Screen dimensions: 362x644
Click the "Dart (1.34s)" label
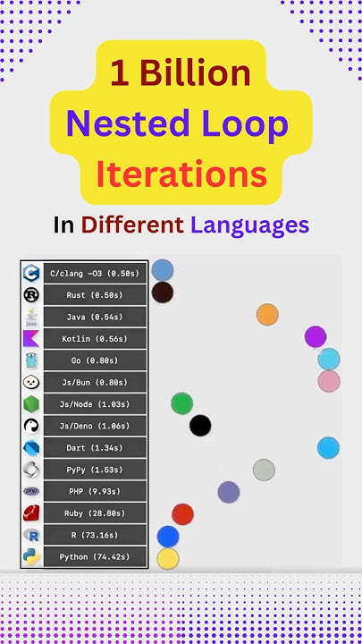[95, 448]
